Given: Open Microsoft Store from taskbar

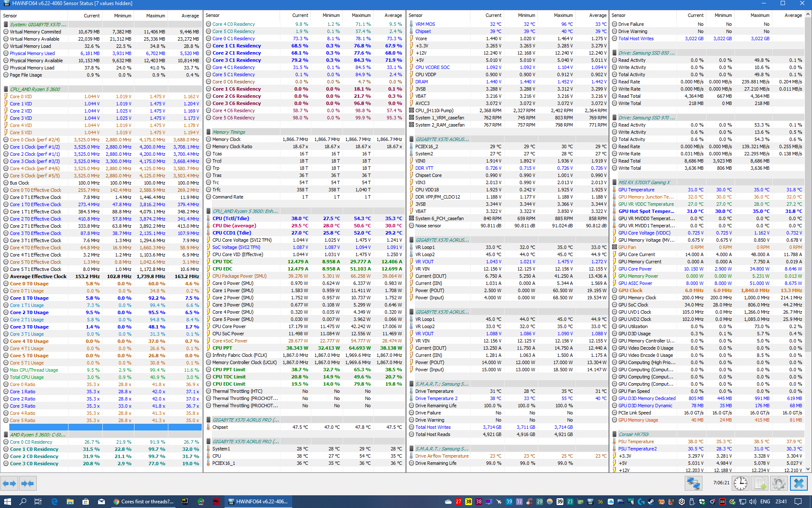Looking at the screenshot, I should pos(85,501).
